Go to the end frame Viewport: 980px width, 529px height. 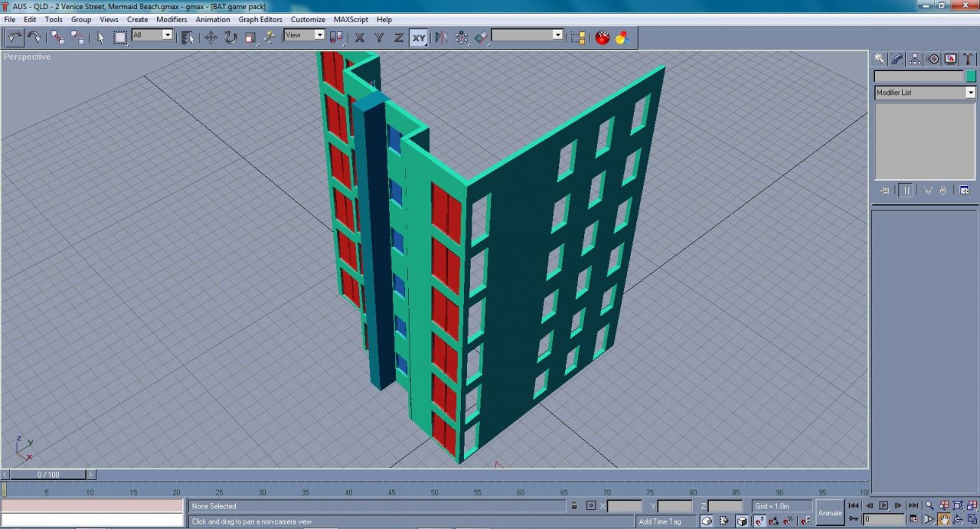click(913, 506)
